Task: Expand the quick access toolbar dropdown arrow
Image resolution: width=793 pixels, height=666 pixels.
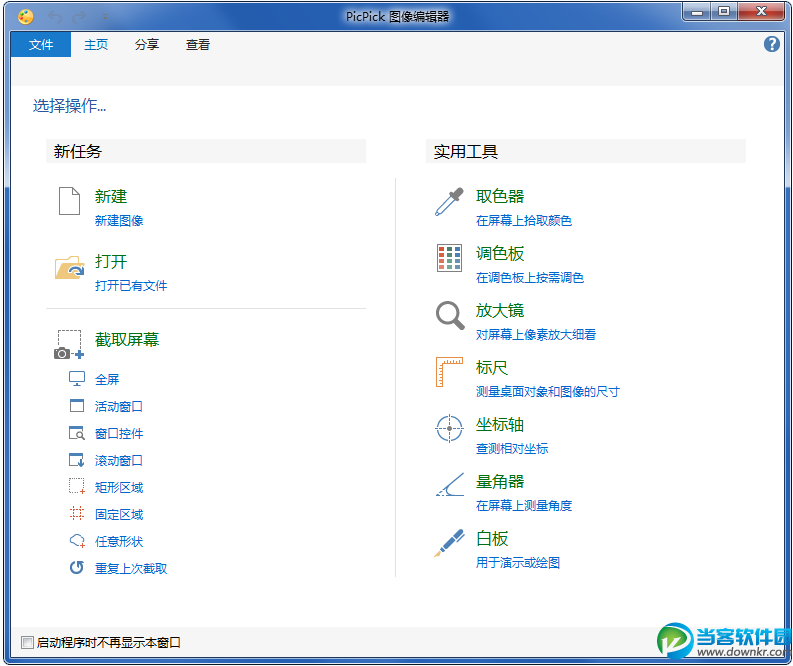Action: (x=105, y=17)
